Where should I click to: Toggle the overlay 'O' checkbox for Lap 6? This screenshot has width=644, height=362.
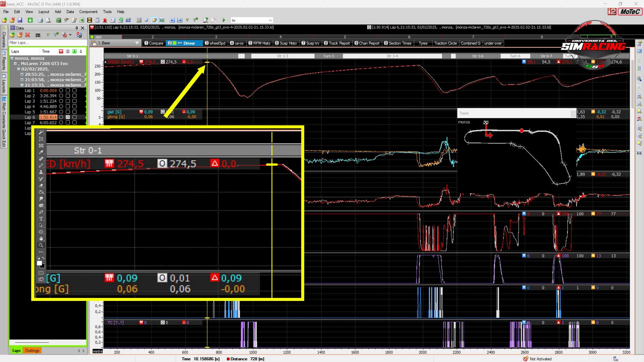point(68,117)
